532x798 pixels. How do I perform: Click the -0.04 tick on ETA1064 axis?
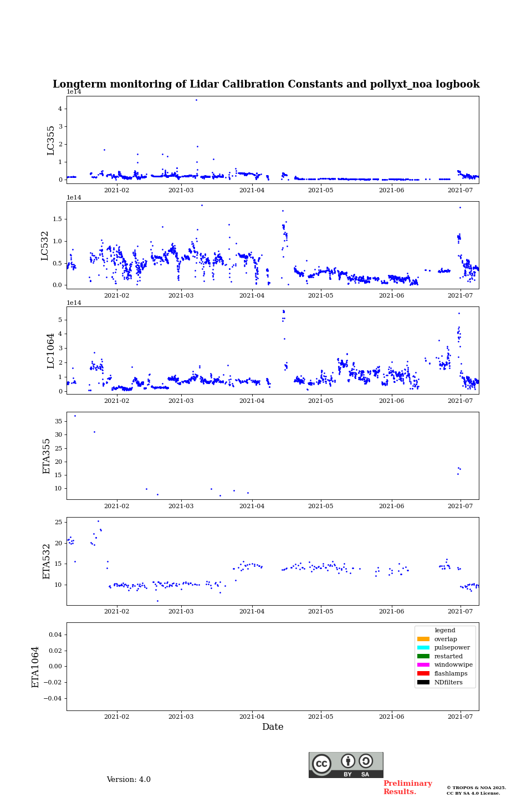[x=53, y=698]
